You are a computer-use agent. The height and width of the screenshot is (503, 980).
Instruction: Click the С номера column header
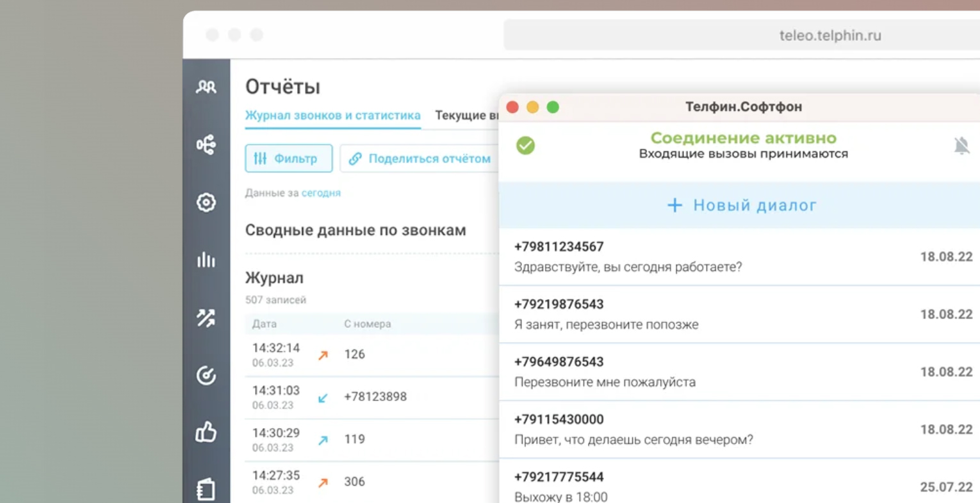[x=368, y=324]
